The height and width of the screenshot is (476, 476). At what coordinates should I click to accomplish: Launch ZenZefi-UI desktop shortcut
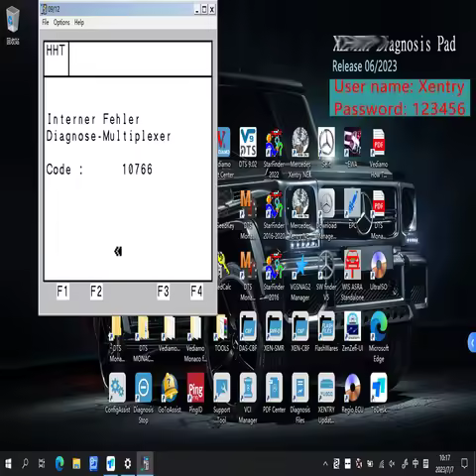(352, 332)
